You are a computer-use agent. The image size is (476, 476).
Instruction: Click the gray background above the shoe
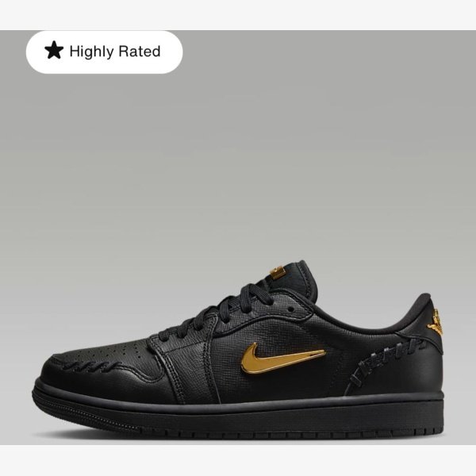pyautogui.click(x=238, y=152)
